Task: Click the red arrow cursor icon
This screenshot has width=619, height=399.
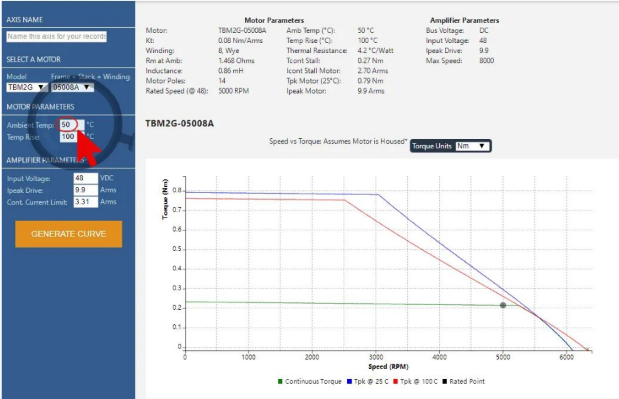Action: (x=88, y=148)
